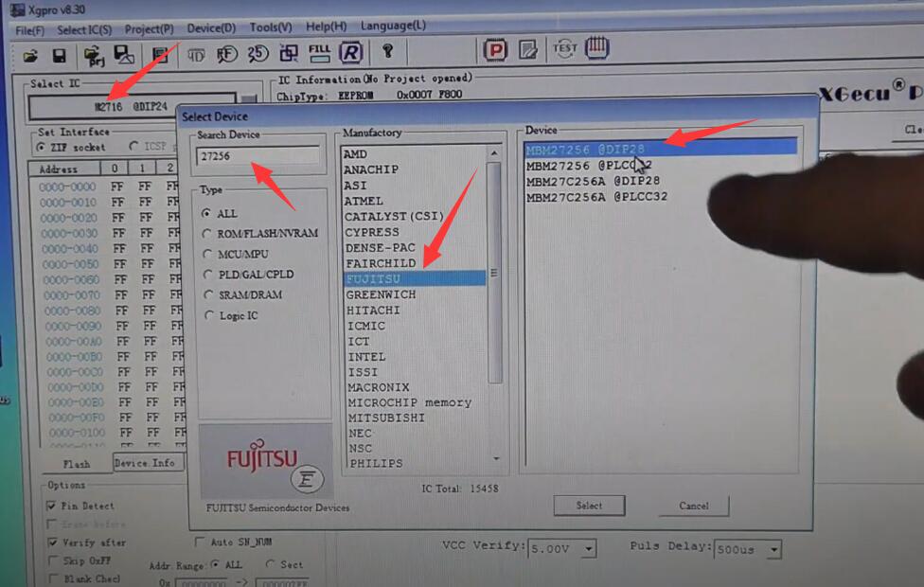
Task: Click the open file folder toolbar icon
Action: click(30, 56)
